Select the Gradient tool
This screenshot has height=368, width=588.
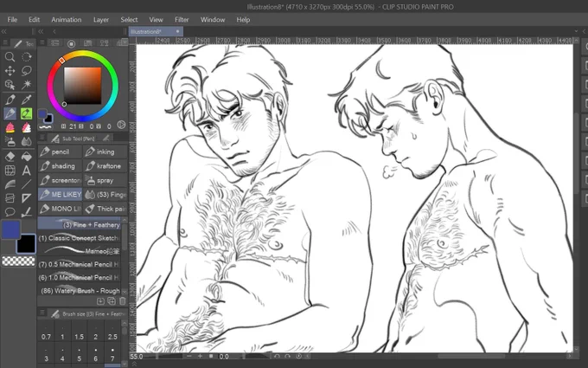point(10,184)
